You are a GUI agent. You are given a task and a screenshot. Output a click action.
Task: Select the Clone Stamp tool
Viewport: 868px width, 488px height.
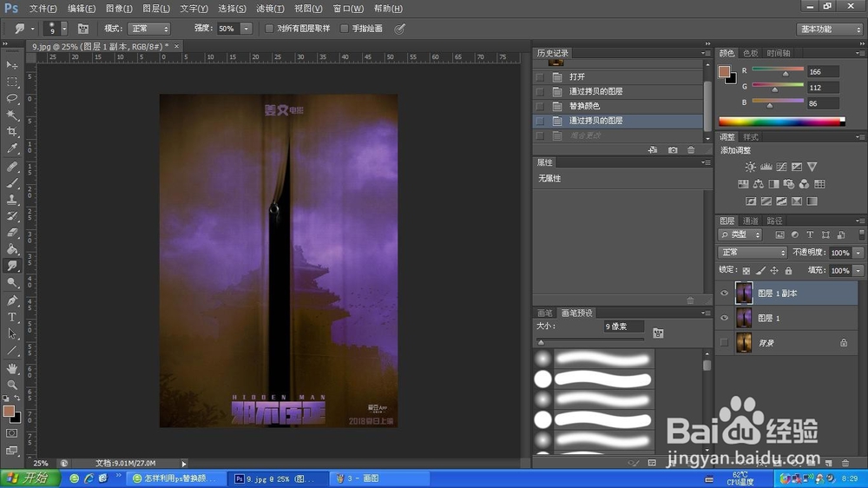(x=11, y=200)
